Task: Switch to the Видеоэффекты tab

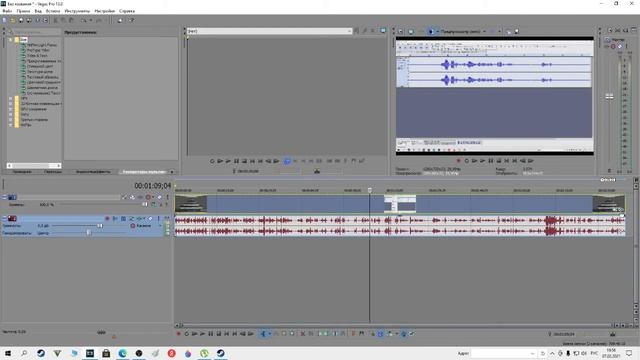Action: [93, 172]
